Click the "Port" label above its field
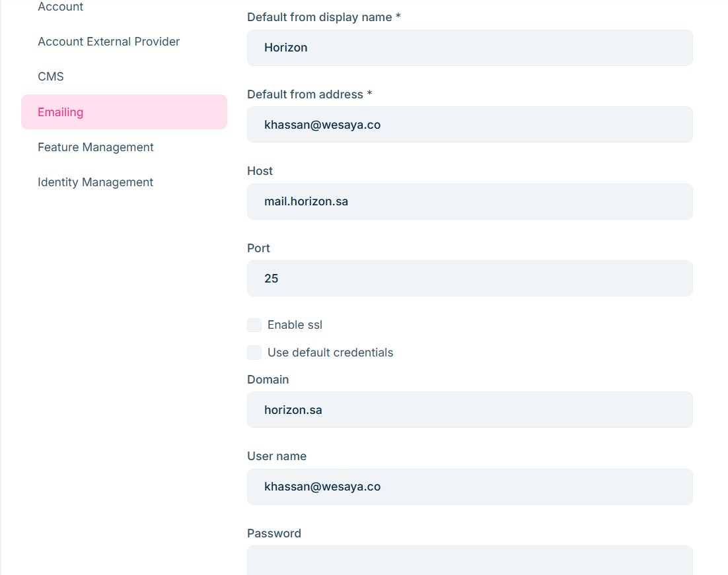Image resolution: width=728 pixels, height=575 pixels. [x=258, y=248]
